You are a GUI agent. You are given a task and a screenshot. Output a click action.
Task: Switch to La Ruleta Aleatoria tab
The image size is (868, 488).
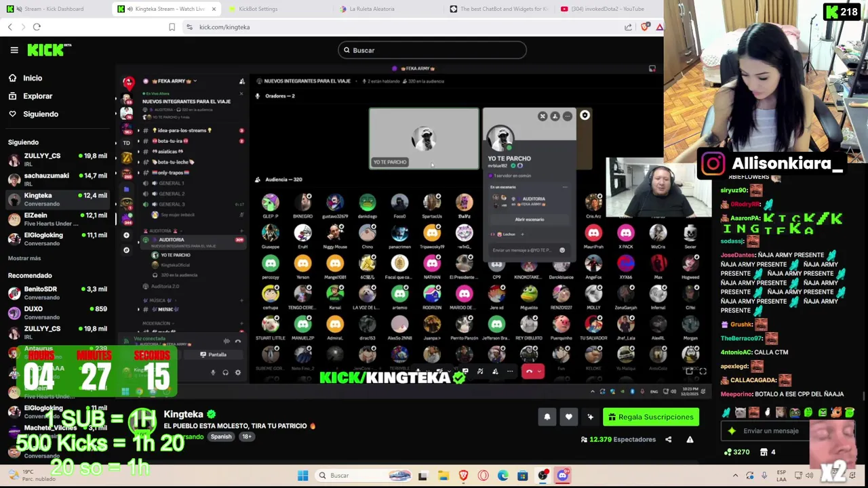(372, 9)
